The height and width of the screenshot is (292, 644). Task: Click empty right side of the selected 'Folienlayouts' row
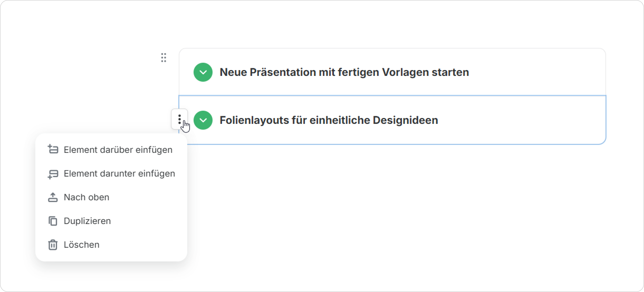point(527,120)
